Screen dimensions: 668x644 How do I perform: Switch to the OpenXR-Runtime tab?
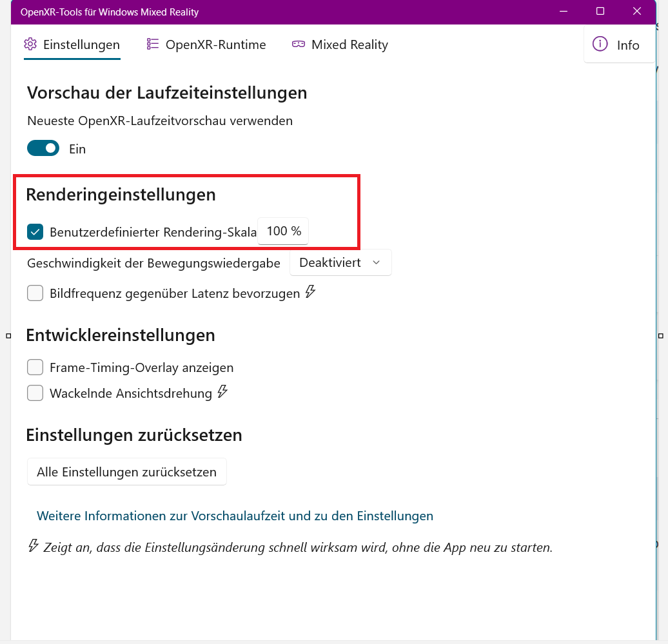point(206,44)
